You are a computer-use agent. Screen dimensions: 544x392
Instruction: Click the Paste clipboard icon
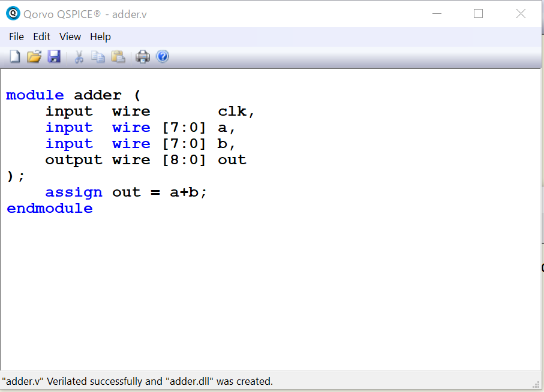pos(118,57)
